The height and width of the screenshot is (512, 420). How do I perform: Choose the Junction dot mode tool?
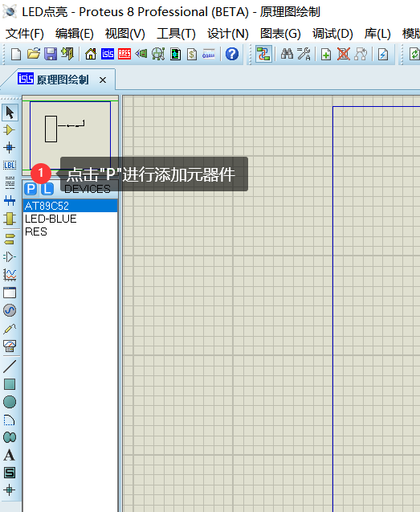pyautogui.click(x=10, y=147)
